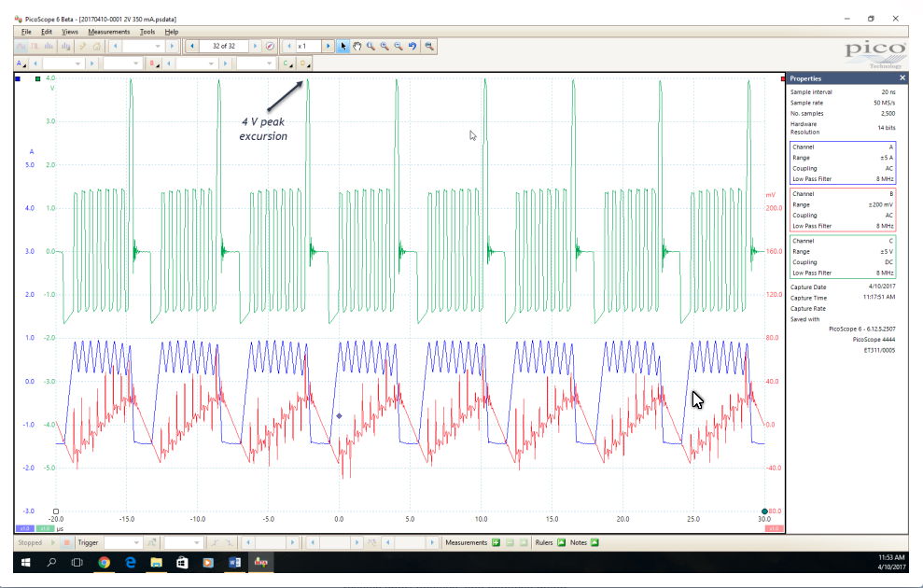Viewport: 923px width, 588px height.
Task: Open the File menu
Action: tap(26, 32)
